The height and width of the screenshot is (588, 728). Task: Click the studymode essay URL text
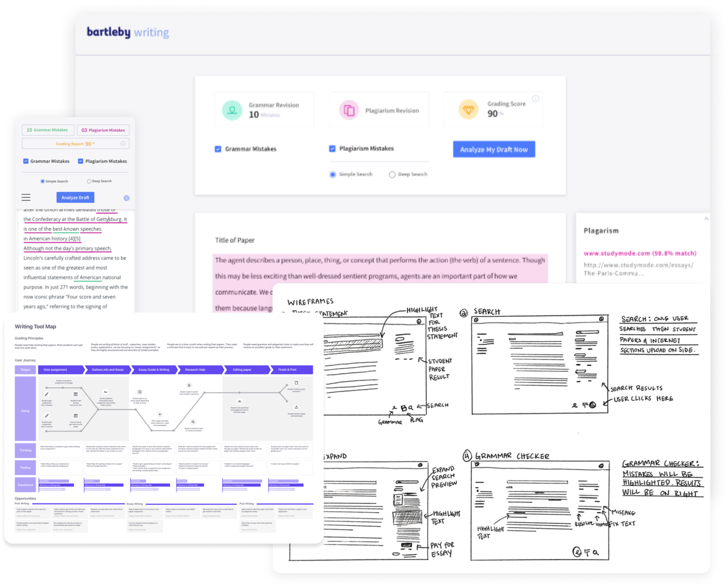pos(639,269)
